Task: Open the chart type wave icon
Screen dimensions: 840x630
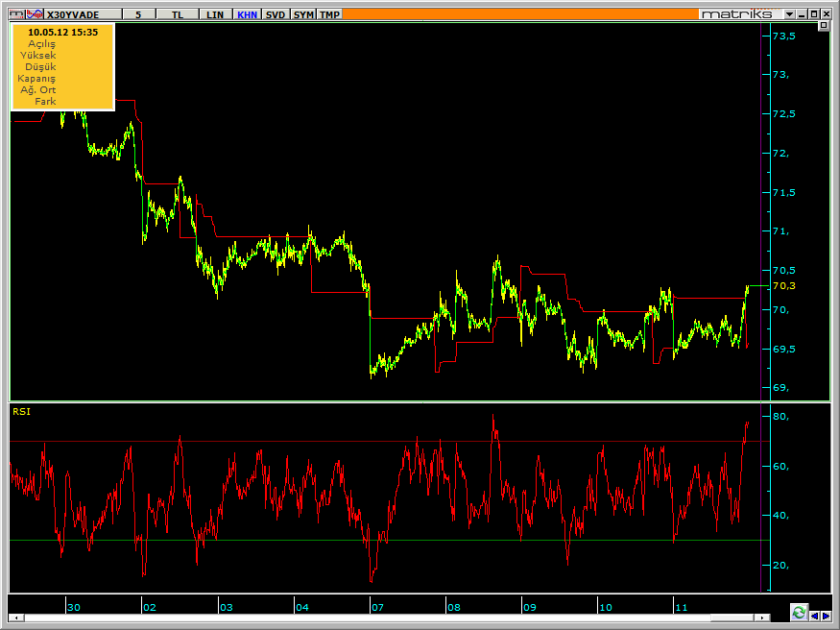Action: (35, 14)
